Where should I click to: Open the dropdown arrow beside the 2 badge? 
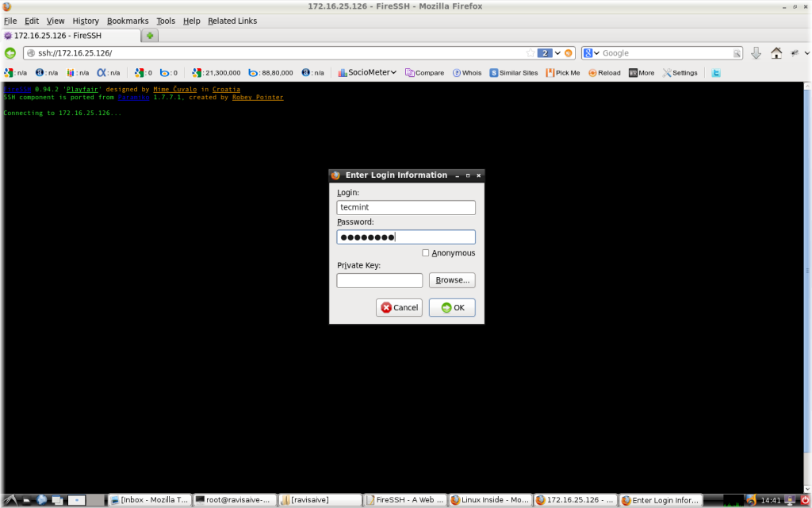coord(557,53)
